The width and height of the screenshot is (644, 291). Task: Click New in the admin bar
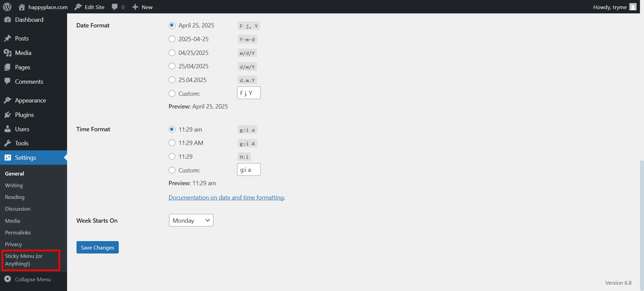pos(147,7)
